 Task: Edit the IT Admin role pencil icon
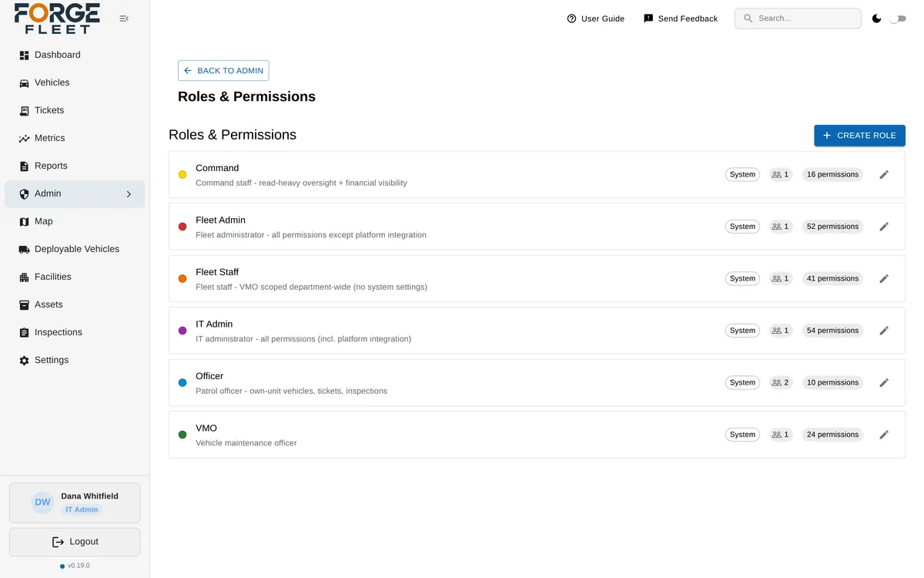(x=884, y=331)
